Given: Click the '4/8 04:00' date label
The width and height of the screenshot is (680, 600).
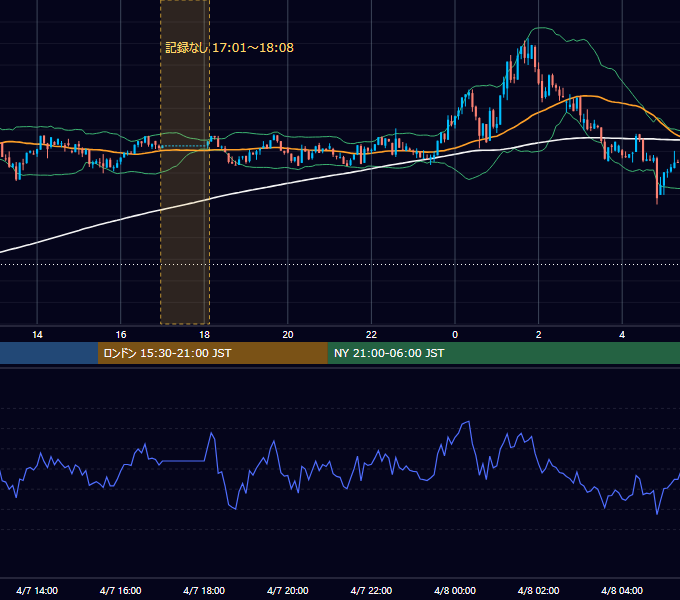Looking at the screenshot, I should pos(622,590).
